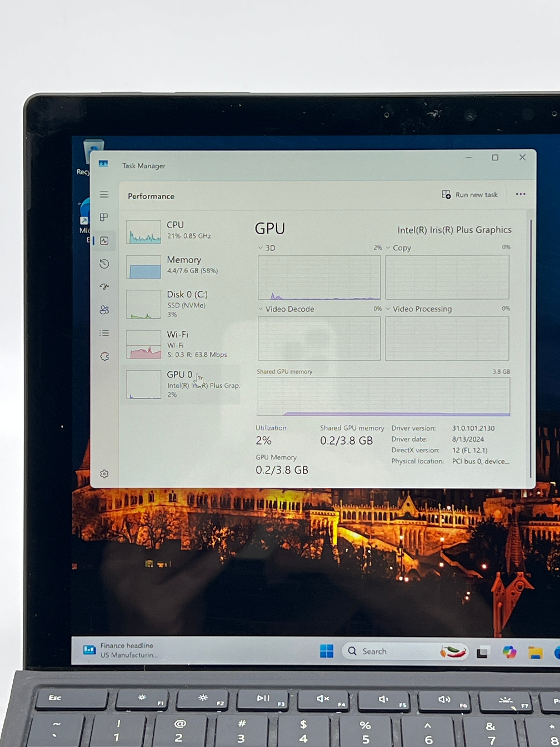The width and height of the screenshot is (560, 747).
Task: Click the driver date value 8/13/2024
Action: tap(468, 439)
